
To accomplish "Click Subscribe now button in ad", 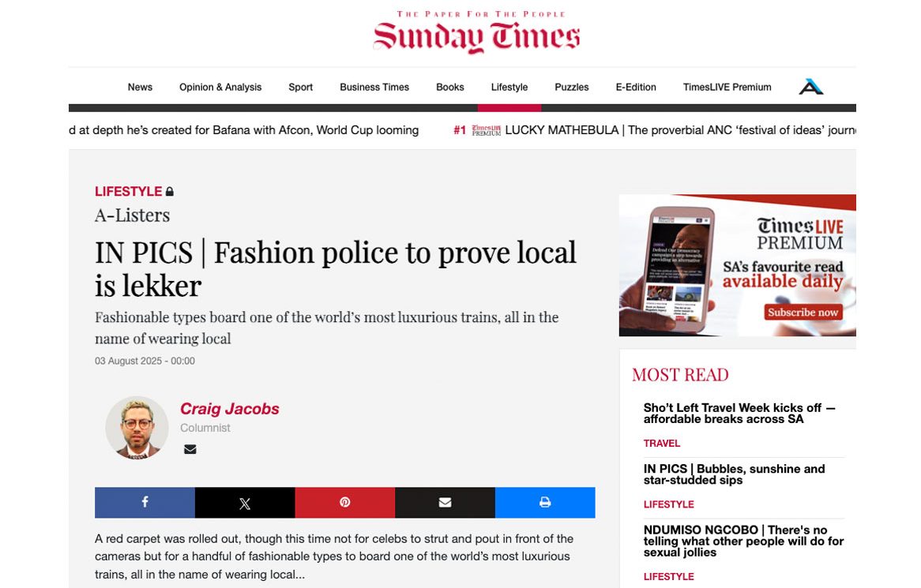I will (802, 313).
